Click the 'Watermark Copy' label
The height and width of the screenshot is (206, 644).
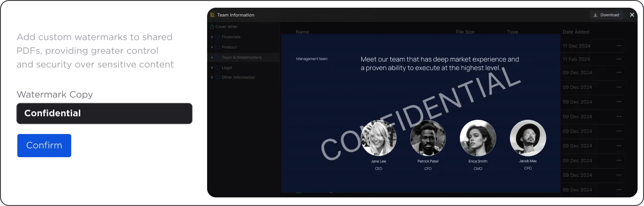[x=55, y=95]
